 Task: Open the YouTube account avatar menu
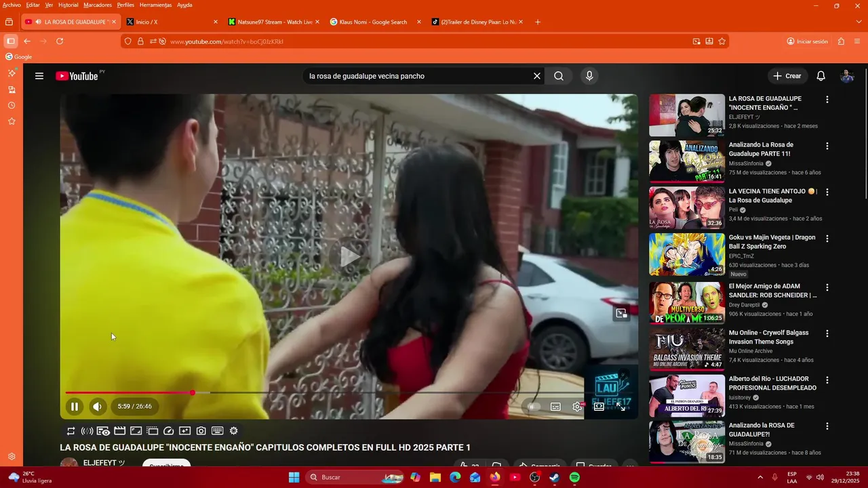pyautogui.click(x=847, y=76)
